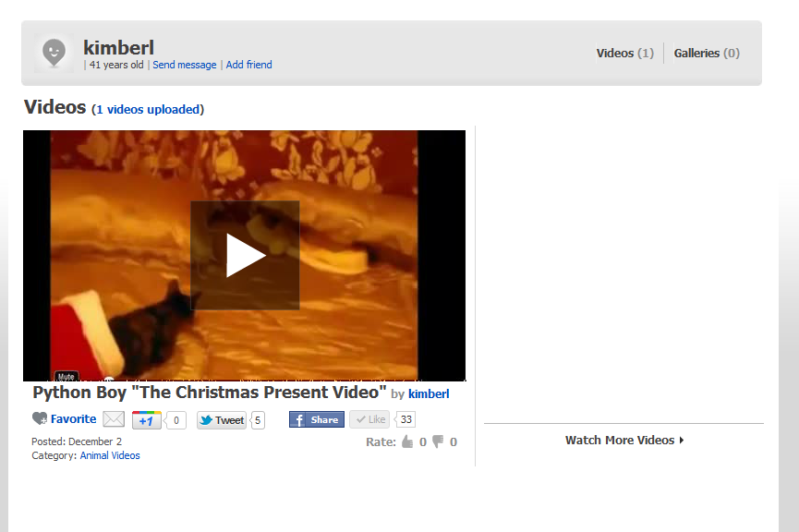Click the kimberl profile avatar icon
This screenshot has height=532, width=799.
click(x=54, y=53)
